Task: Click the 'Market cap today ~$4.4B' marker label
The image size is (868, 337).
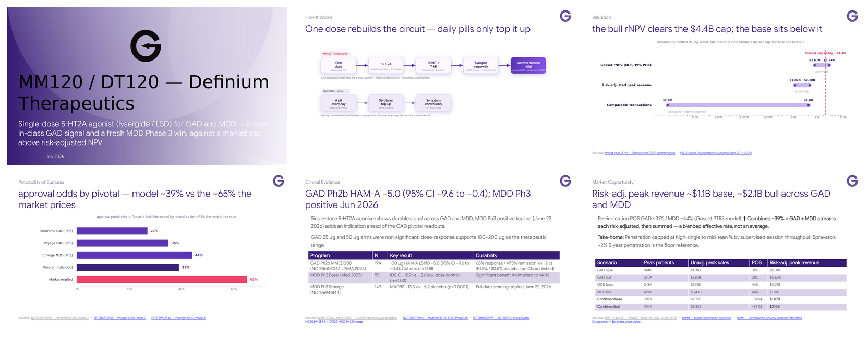Action: (x=825, y=53)
